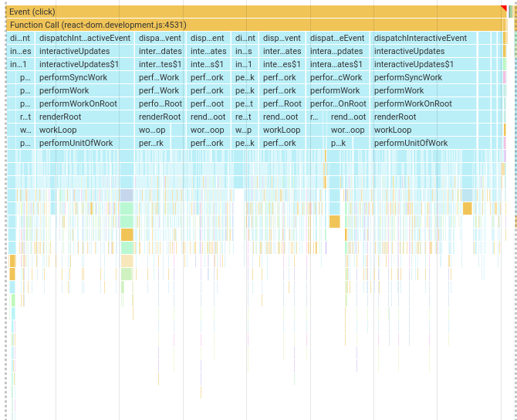Choose the disp…vent flame frame

(282, 38)
